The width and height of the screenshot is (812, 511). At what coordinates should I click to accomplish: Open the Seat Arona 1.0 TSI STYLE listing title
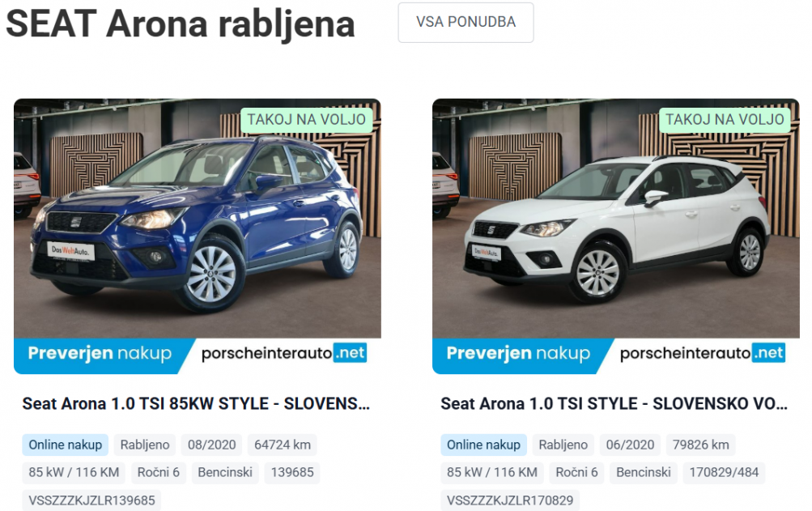click(614, 403)
